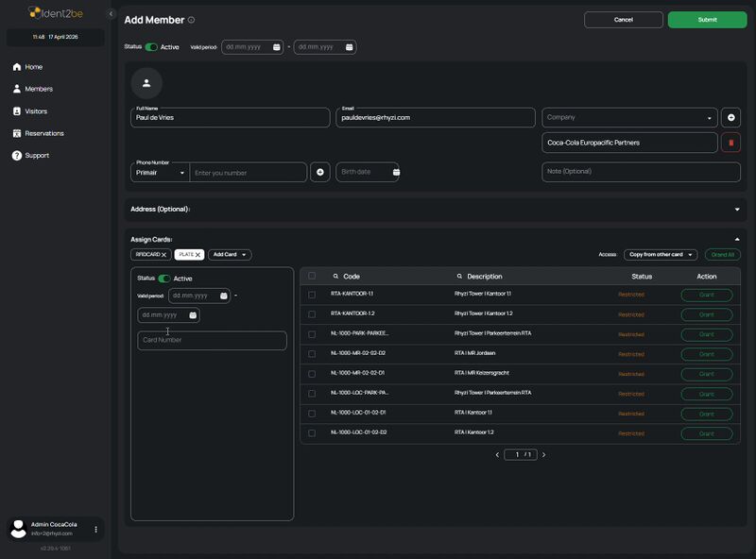Viewport: 756px width, 559px height.
Task: Expand the Address (Optional) section
Action: (x=736, y=209)
